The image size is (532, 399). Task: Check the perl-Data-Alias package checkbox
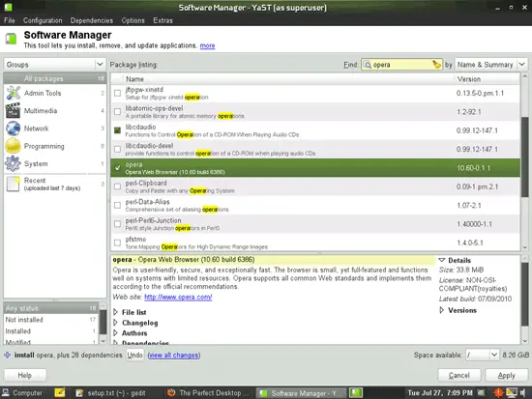pos(117,205)
